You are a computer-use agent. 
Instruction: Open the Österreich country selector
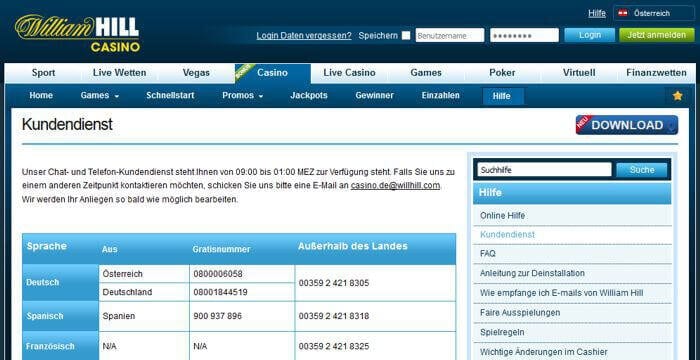point(654,13)
